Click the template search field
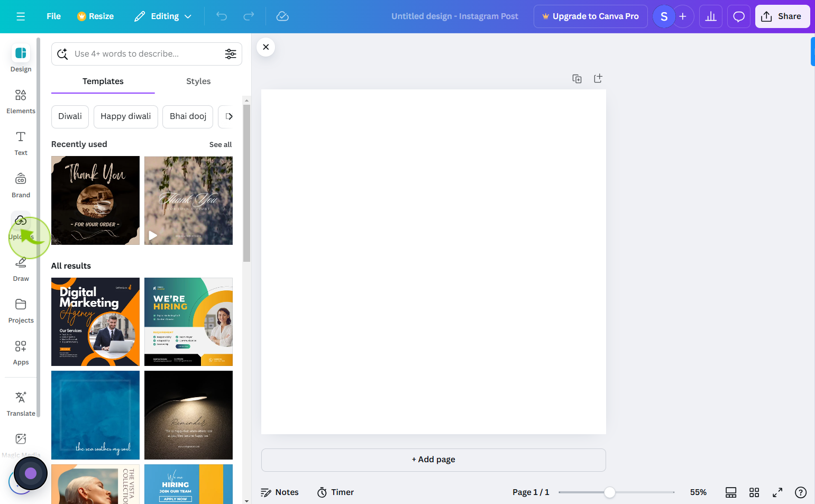 click(145, 54)
